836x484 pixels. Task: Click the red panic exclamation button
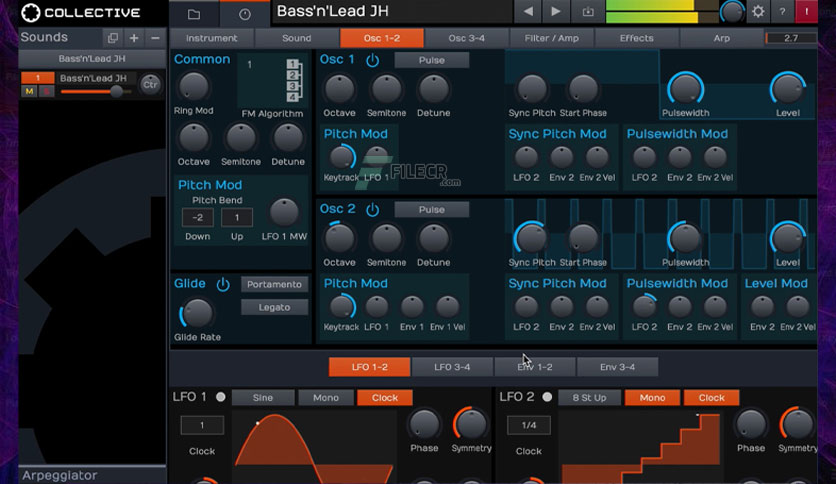pyautogui.click(x=806, y=11)
